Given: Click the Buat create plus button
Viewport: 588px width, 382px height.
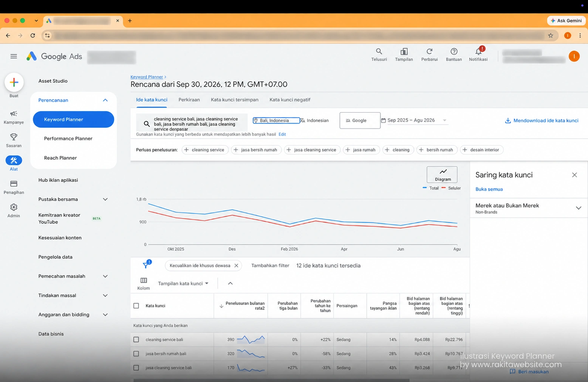Looking at the screenshot, I should pyautogui.click(x=14, y=82).
